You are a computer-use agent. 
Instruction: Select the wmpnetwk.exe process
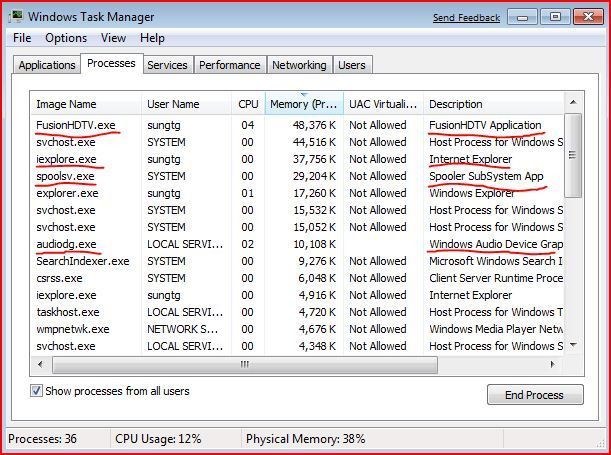click(x=297, y=329)
